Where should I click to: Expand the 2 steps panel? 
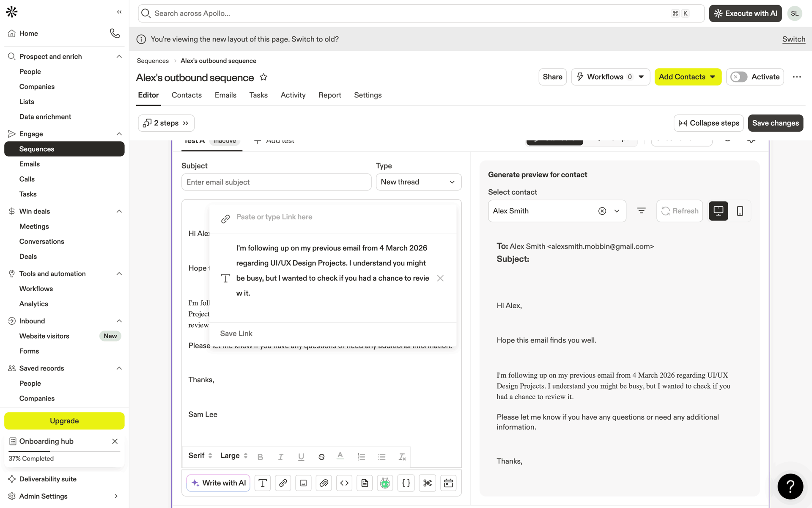tap(166, 123)
